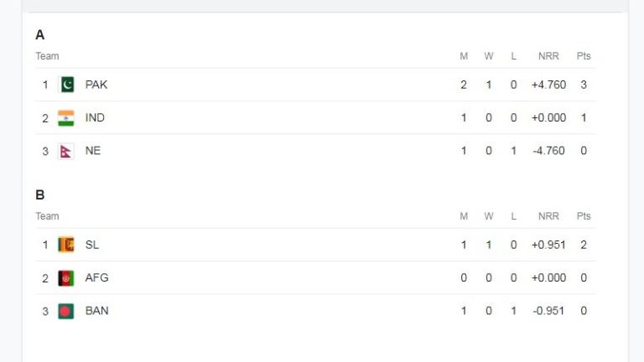This screenshot has height=362, width=644.
Task: Click the Sri Lanka flag icon
Action: [x=66, y=245]
